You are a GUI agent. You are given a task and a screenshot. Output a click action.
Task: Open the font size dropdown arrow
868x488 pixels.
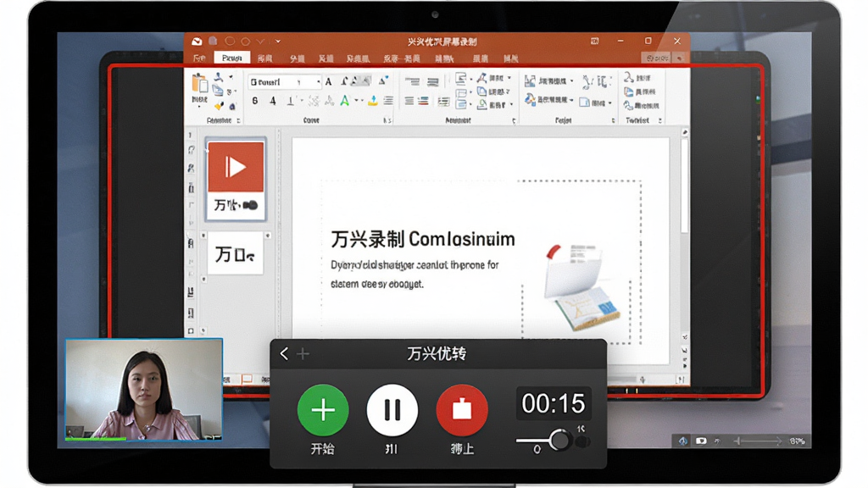pos(319,82)
